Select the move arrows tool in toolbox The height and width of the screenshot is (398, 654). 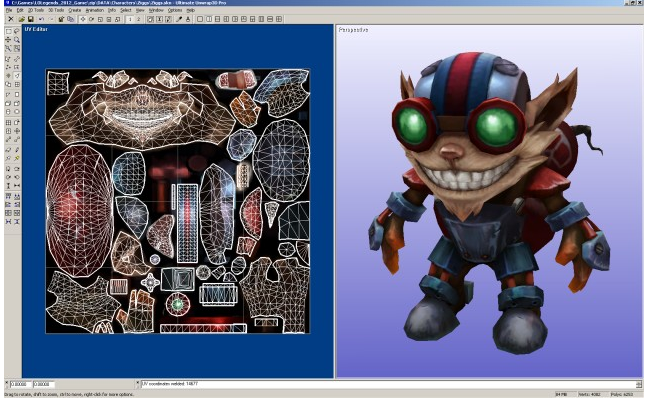pos(8,40)
